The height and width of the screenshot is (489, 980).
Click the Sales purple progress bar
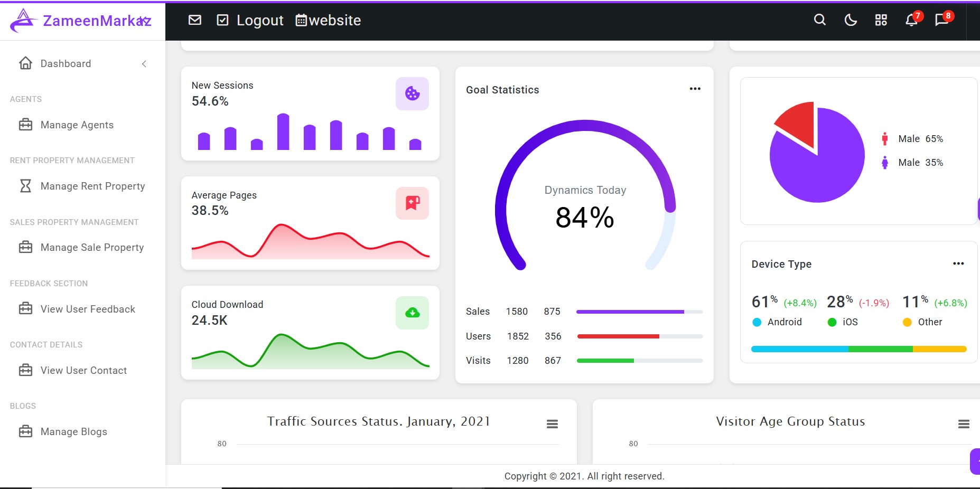pos(630,312)
